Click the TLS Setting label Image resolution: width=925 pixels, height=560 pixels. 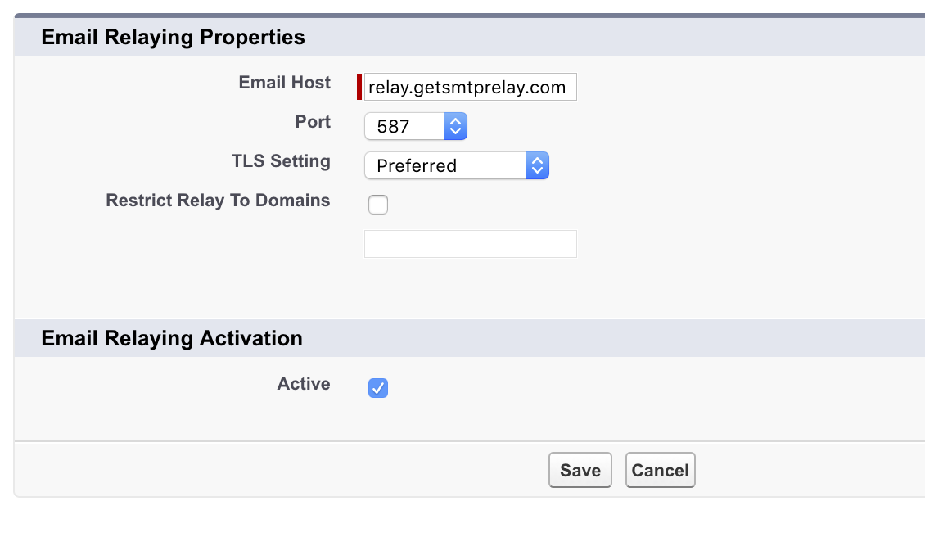point(281,161)
